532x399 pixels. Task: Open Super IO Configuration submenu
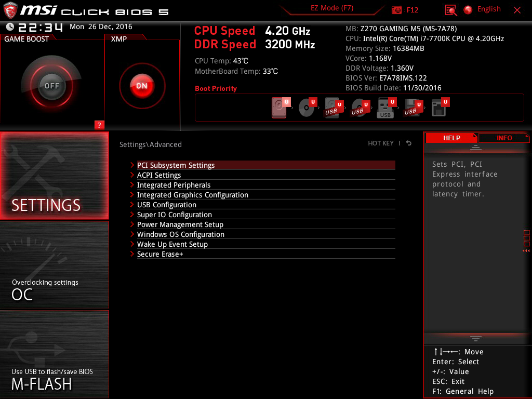coord(266,215)
